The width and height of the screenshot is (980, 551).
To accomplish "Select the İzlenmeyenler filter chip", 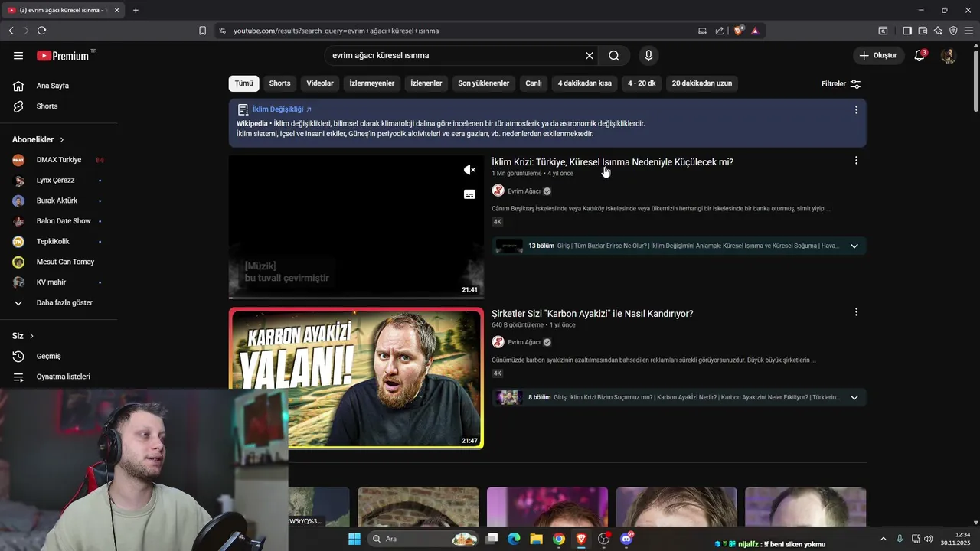I will tap(372, 83).
